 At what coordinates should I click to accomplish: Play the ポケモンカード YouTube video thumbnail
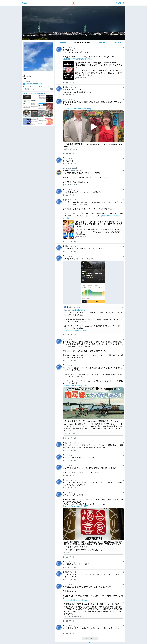(68, 70)
